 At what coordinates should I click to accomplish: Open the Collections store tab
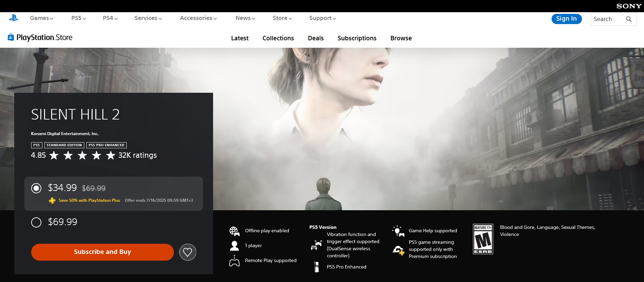pyautogui.click(x=278, y=38)
